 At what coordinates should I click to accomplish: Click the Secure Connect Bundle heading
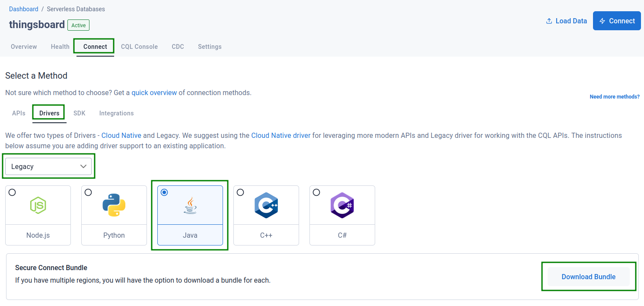[x=51, y=268]
